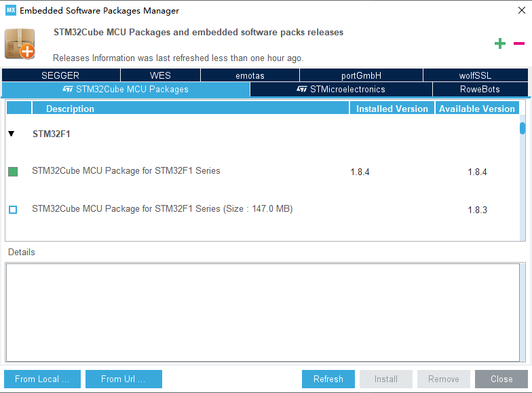Click the green plus expand-all icon

[x=499, y=43]
